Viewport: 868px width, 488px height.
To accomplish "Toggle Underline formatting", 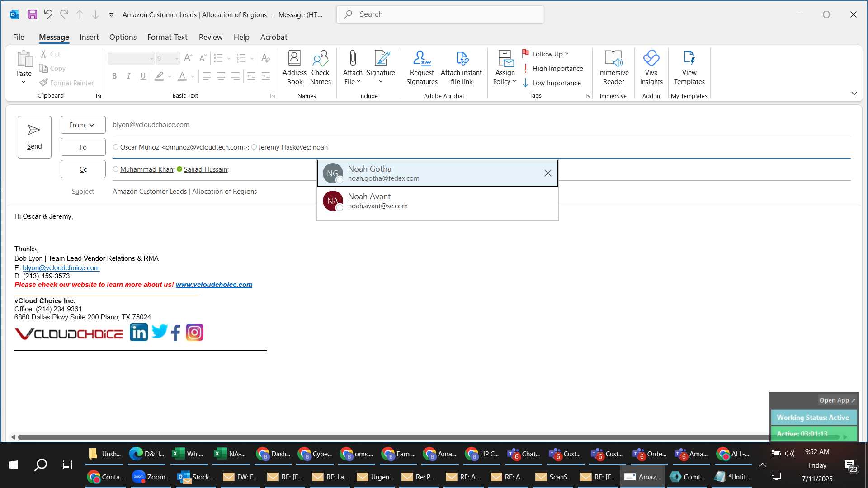I will click(x=143, y=76).
